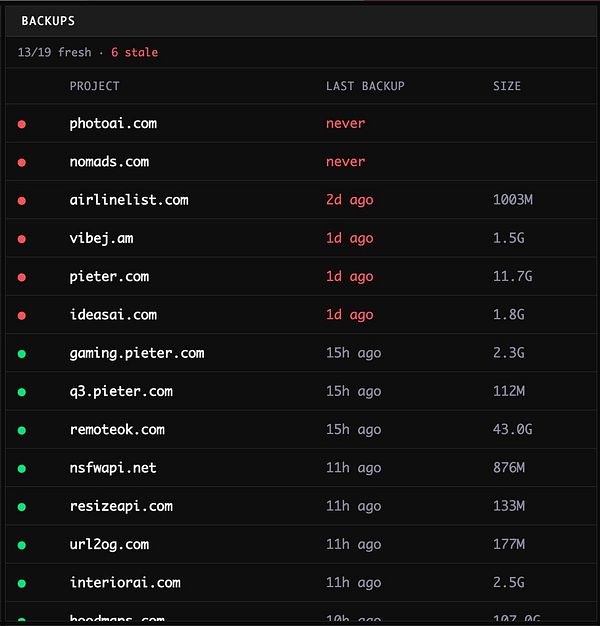Viewport: 600px width, 626px height.
Task: Select the remoteok.com project name
Action: [117, 430]
